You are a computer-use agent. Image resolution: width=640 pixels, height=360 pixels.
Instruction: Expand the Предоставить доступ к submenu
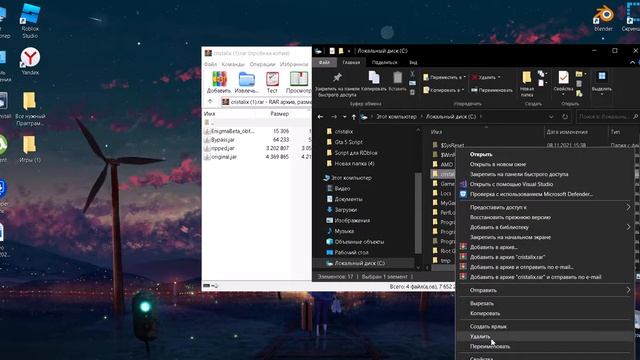pos(628,207)
